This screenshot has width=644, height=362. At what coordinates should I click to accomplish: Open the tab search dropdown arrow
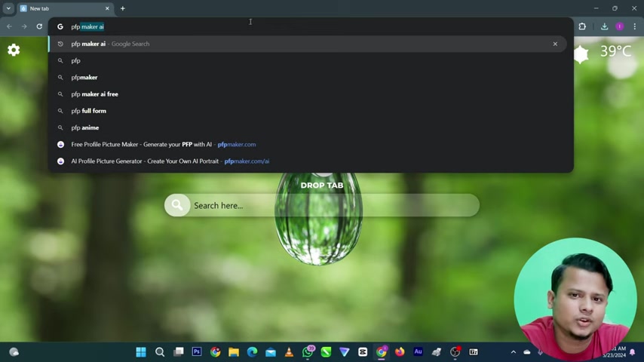[8, 8]
